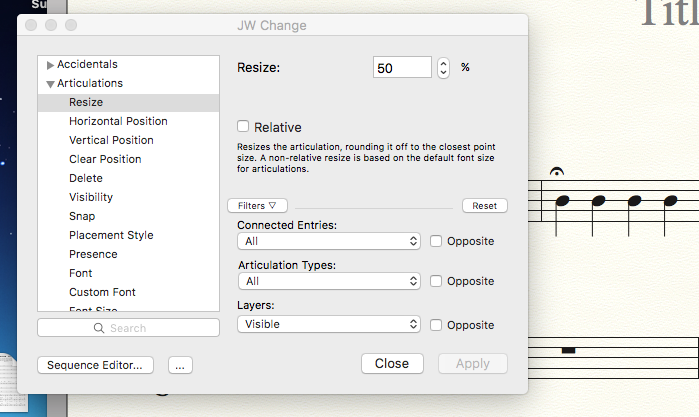
Task: Open the Sequence Editor
Action: (x=96, y=365)
